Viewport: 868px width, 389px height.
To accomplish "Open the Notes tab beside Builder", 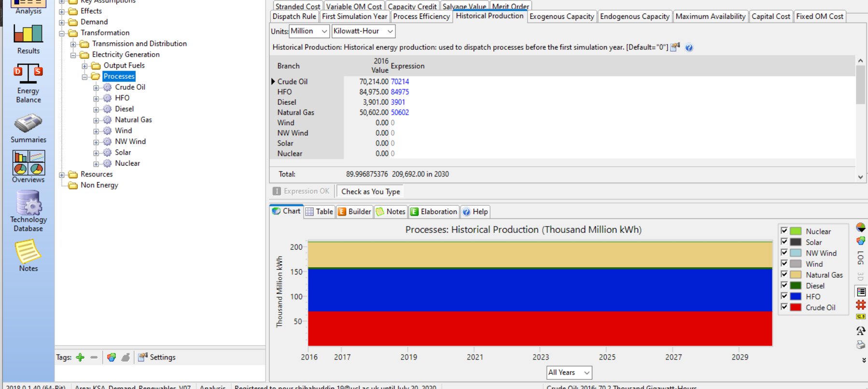I will [391, 212].
